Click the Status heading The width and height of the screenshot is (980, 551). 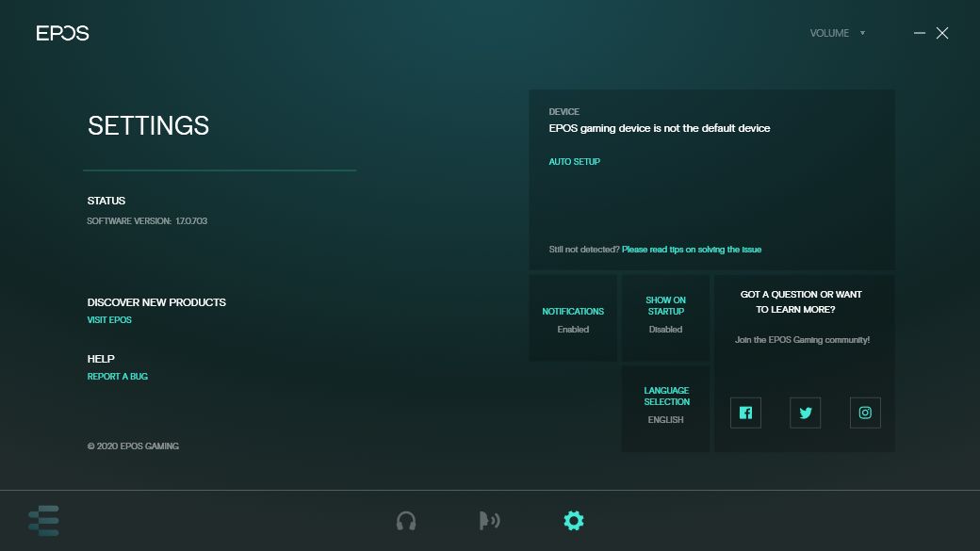106,201
